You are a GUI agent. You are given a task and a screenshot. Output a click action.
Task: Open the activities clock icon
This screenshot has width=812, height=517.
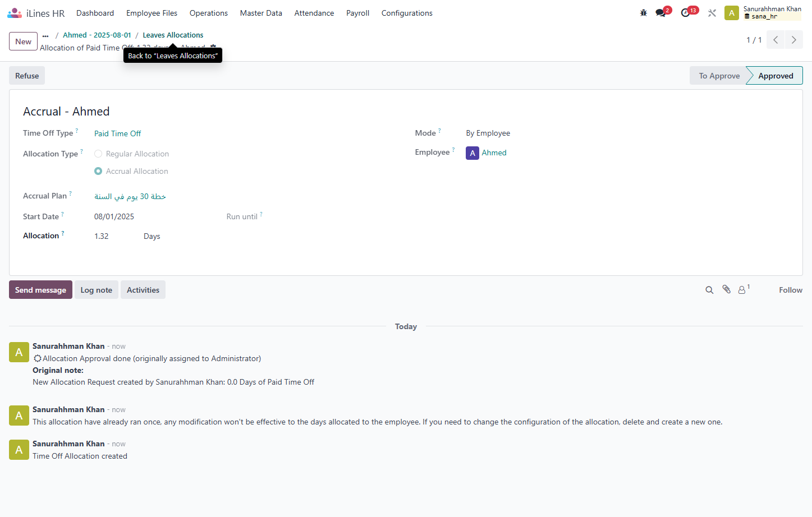[685, 13]
